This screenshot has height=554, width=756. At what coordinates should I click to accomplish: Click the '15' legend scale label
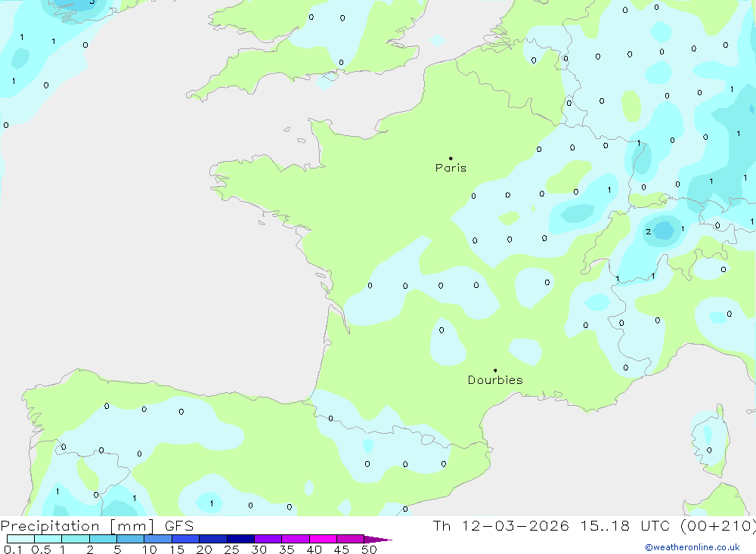[177, 549]
